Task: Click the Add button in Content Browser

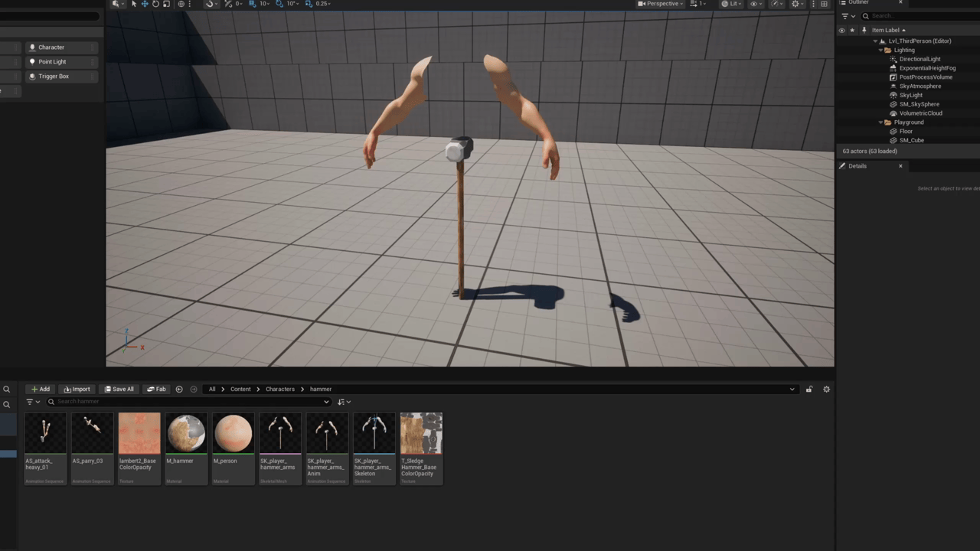Action: [41, 389]
